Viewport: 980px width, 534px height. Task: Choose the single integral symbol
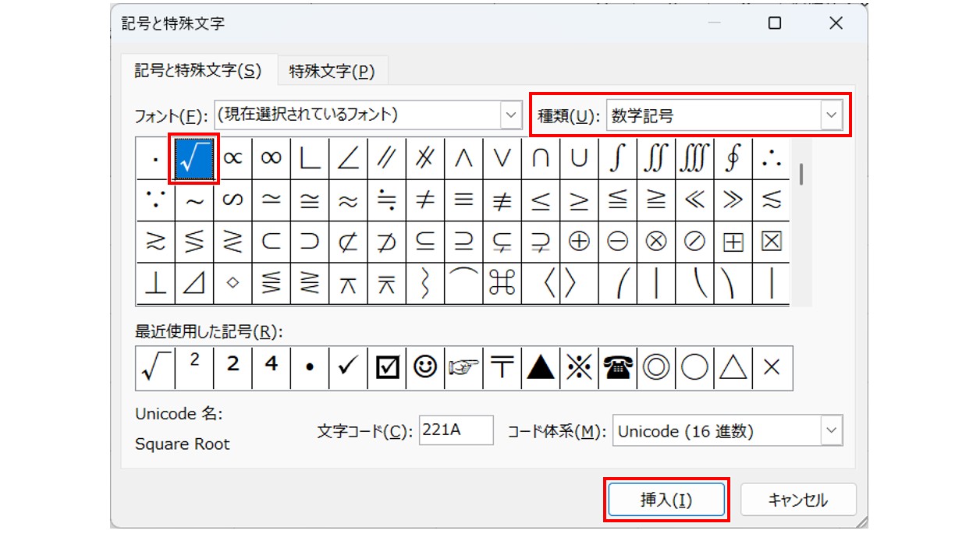click(617, 158)
